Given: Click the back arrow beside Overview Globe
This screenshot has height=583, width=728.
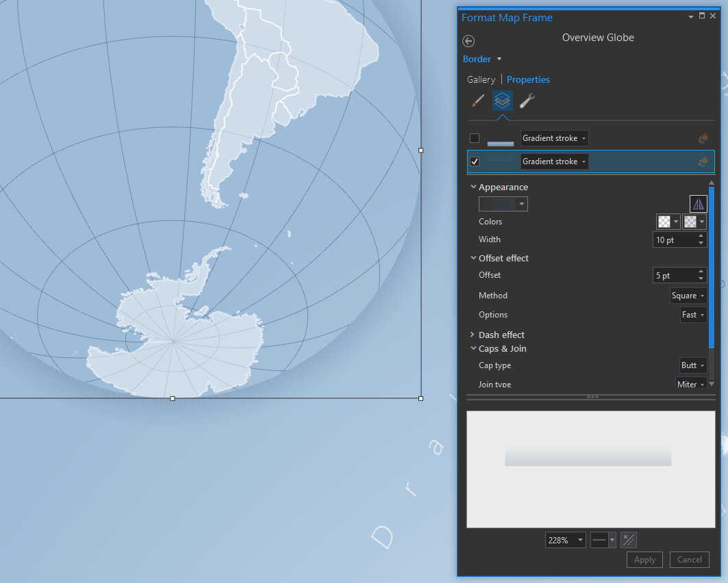Looking at the screenshot, I should pyautogui.click(x=468, y=41).
